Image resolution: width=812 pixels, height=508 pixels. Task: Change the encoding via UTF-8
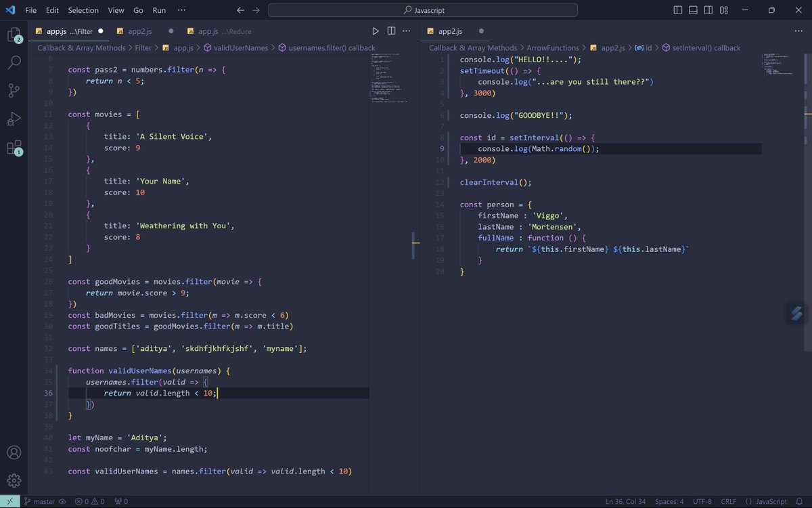[702, 501]
